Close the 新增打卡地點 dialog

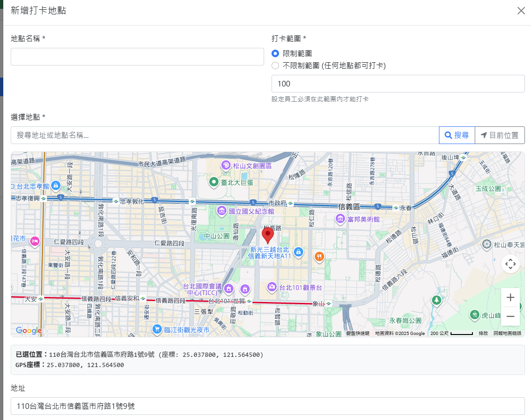pyautogui.click(x=521, y=11)
